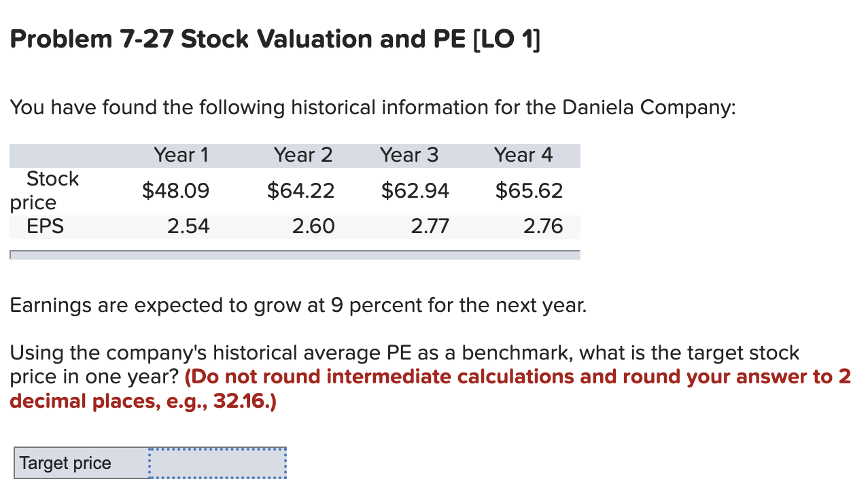Click the EPS row label
The height and width of the screenshot is (488, 868).
tap(45, 226)
